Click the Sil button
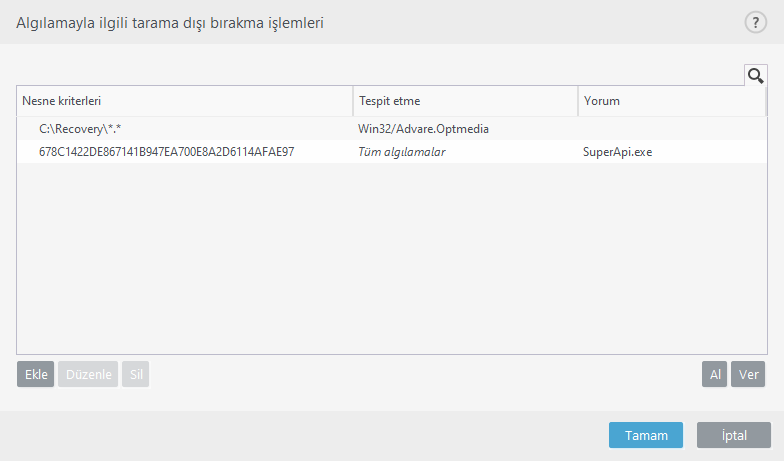 135,374
